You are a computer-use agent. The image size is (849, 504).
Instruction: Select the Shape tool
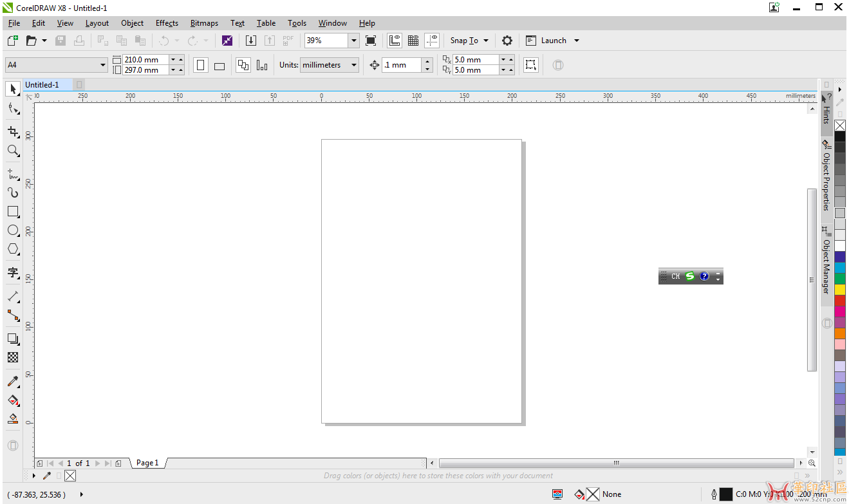13,109
